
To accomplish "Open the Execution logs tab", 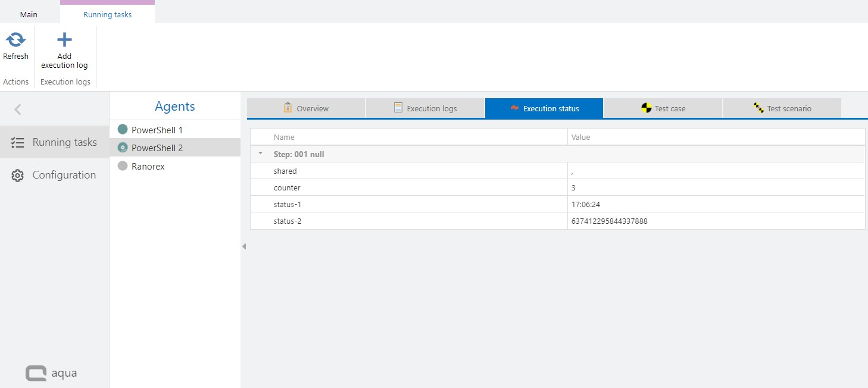I will tap(425, 108).
